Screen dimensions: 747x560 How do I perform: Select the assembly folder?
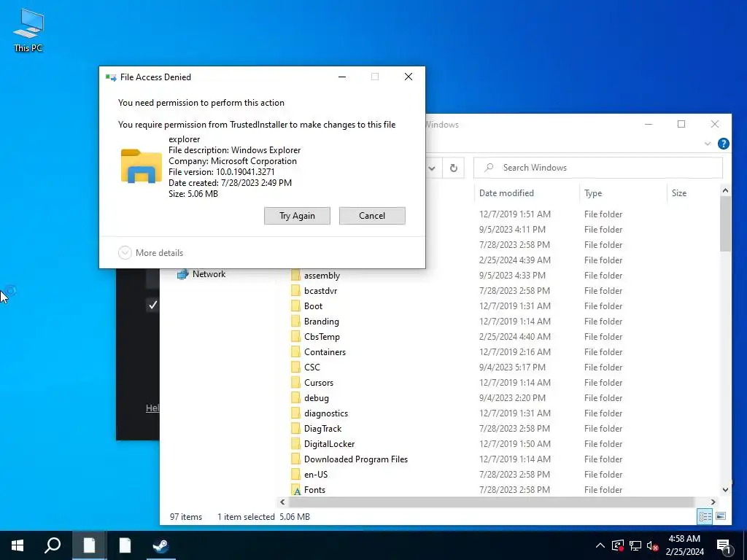[x=322, y=276]
